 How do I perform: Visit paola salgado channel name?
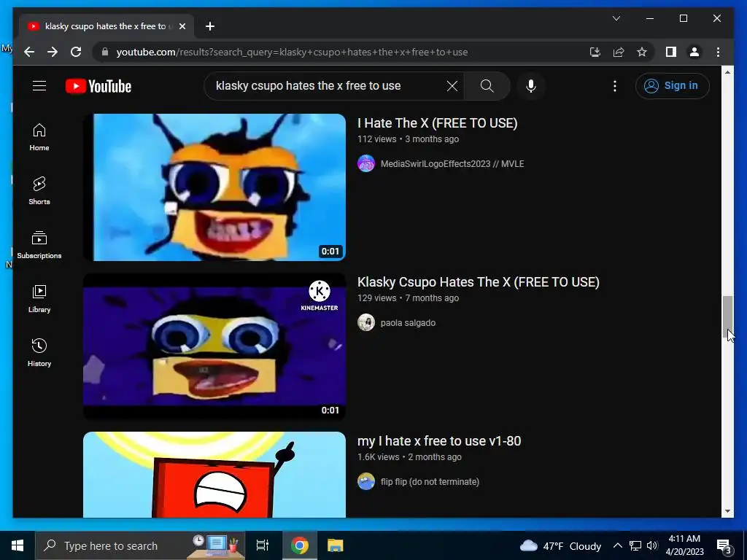[408, 323]
